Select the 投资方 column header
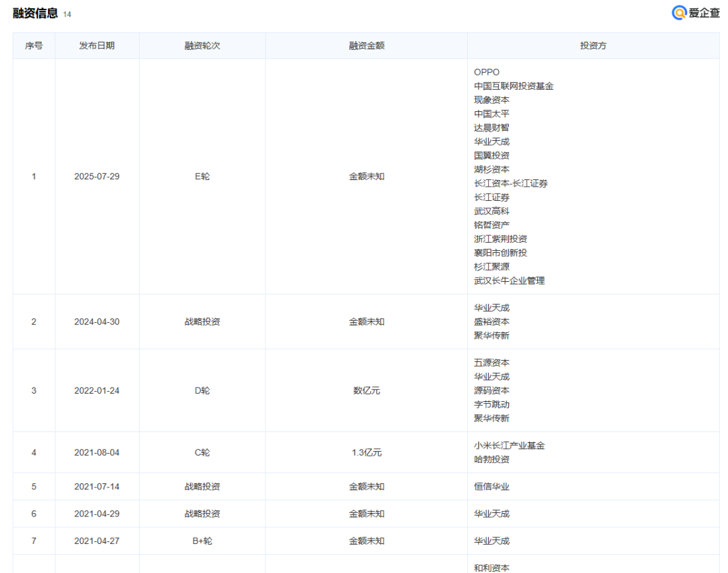 click(593, 46)
